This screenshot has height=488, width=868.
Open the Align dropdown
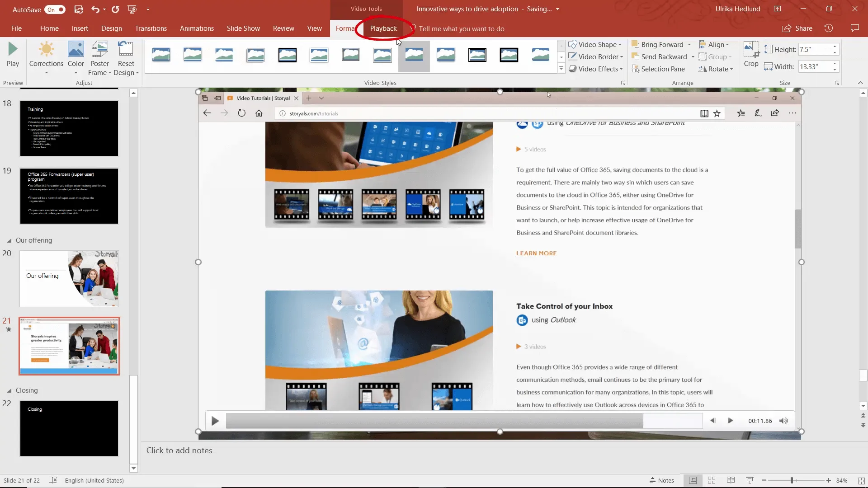(714, 44)
